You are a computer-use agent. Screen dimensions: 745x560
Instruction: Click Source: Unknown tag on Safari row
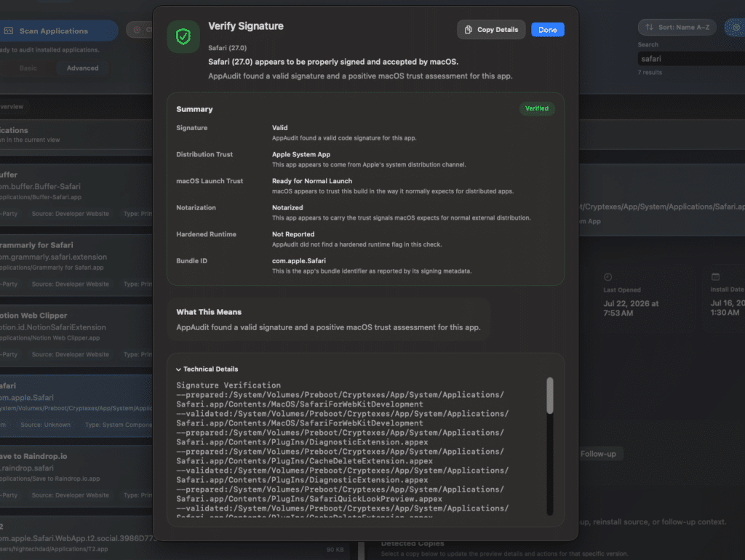(45, 425)
